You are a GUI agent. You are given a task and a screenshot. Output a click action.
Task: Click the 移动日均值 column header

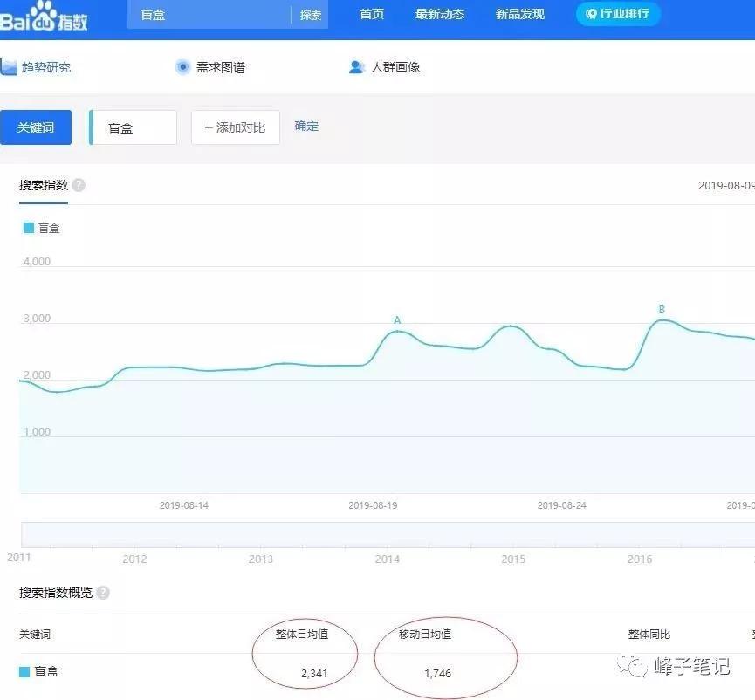click(425, 634)
